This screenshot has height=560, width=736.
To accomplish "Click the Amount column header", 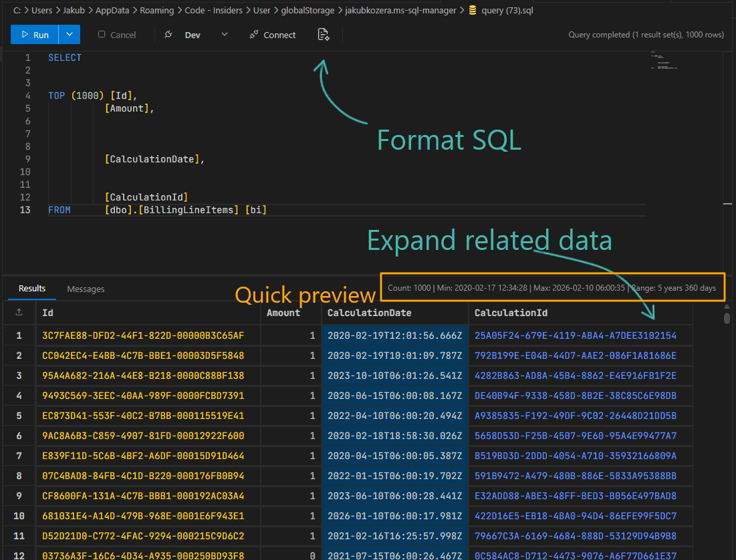I will tap(283, 313).
